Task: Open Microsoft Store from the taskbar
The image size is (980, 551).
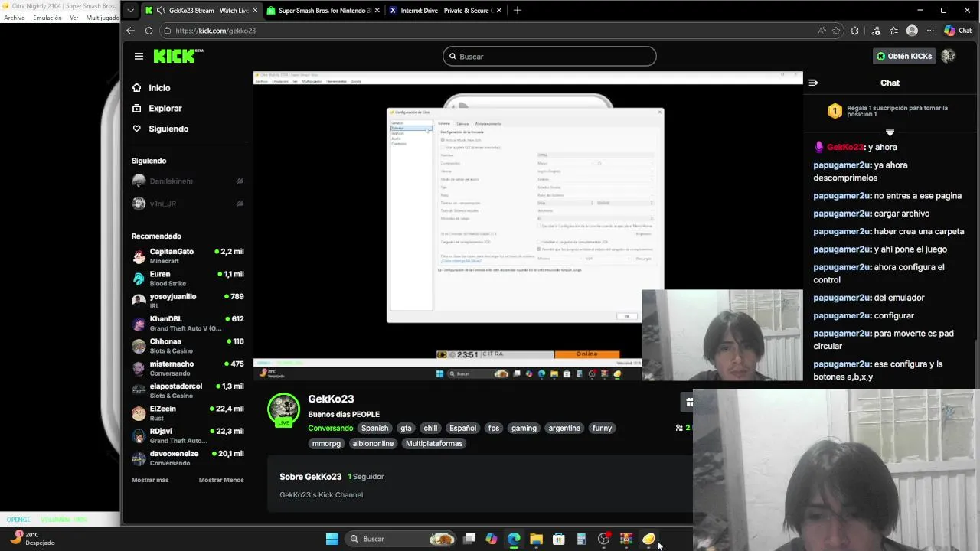Action: tap(559, 539)
